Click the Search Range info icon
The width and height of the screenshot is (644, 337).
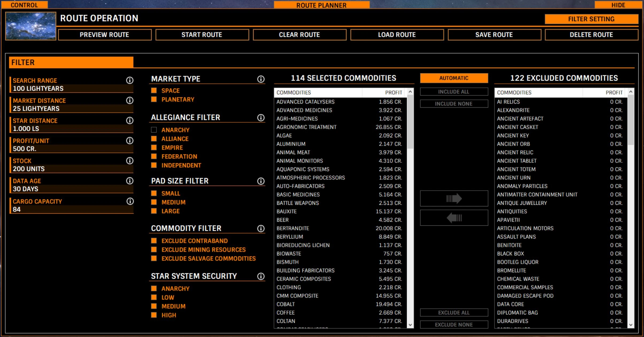tap(130, 80)
